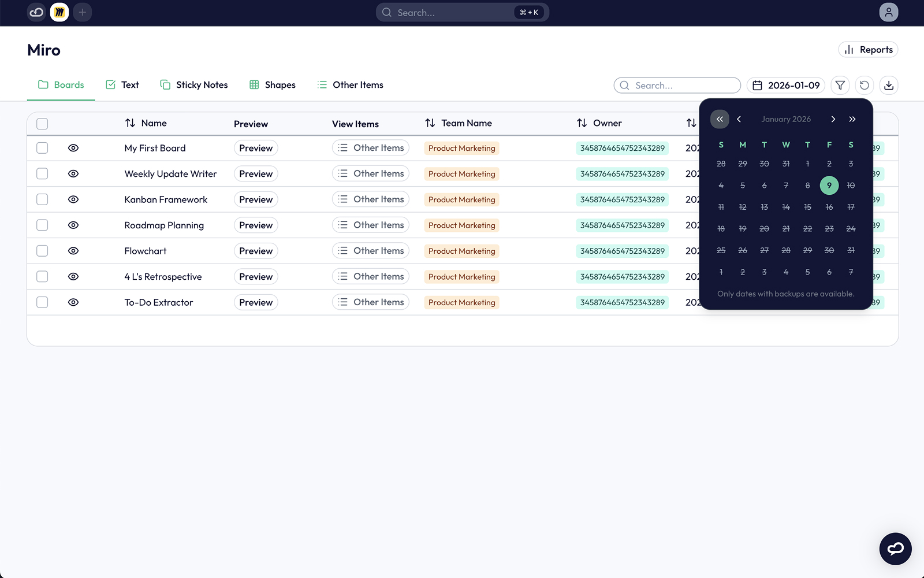This screenshot has width=924, height=578.
Task: Focus the table Search input field
Action: coord(677,85)
